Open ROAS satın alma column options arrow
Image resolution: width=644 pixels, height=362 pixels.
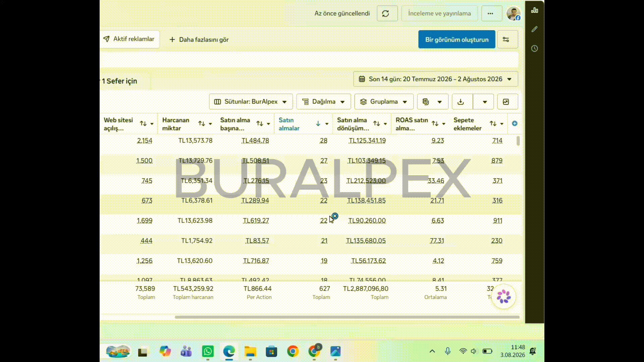[x=444, y=124]
